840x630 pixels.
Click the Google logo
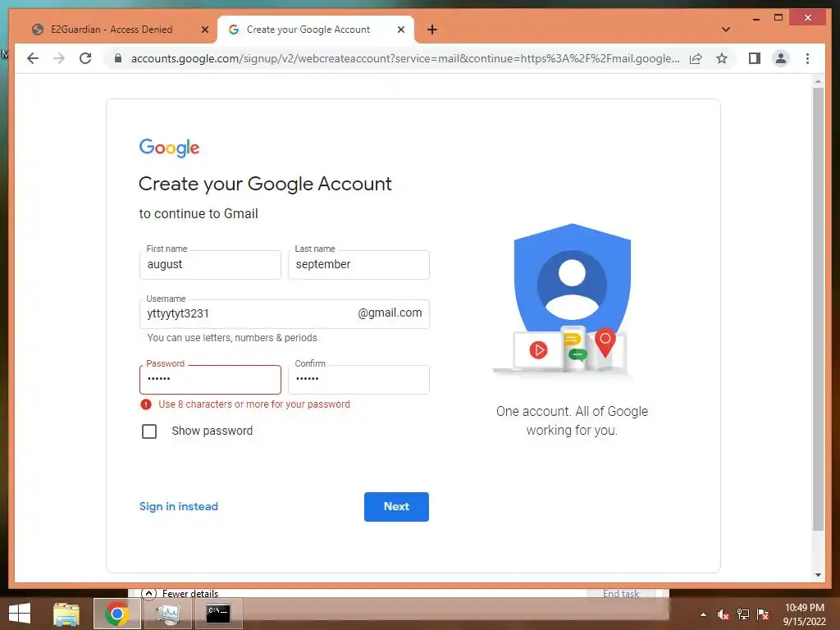coord(169,148)
